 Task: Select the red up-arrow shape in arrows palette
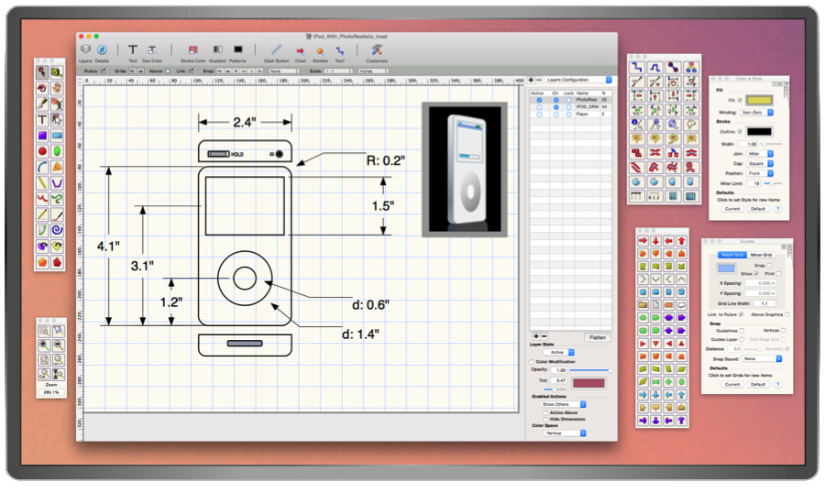click(x=681, y=240)
